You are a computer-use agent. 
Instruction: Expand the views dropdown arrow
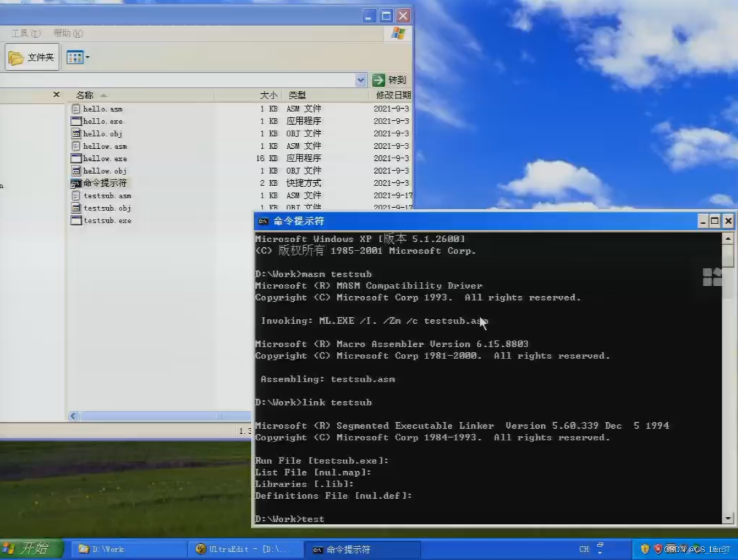tap(88, 57)
